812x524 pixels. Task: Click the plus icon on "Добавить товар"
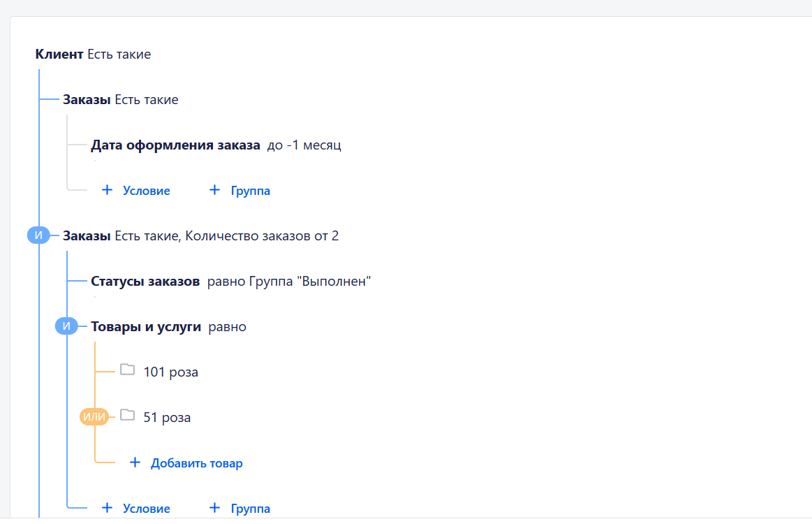(134, 462)
